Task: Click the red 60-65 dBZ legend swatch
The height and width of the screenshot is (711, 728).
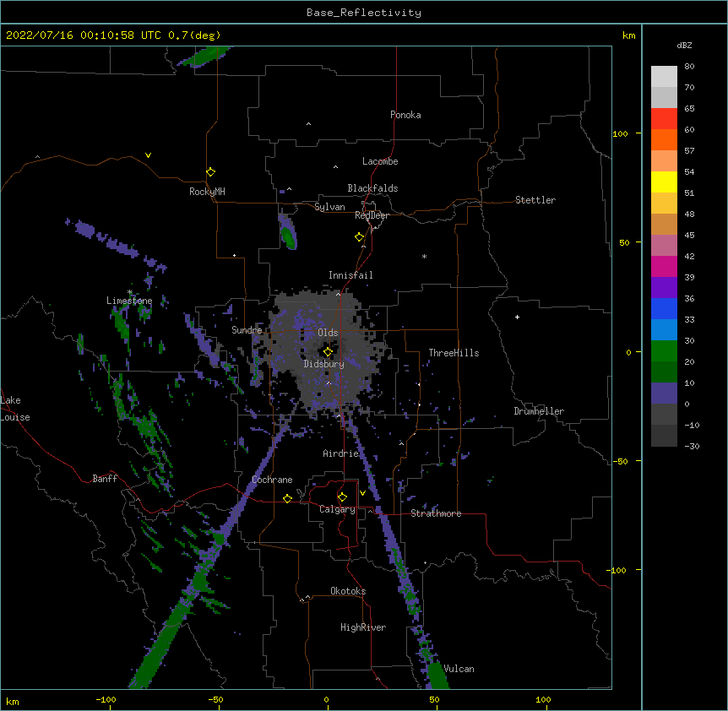Action: [x=664, y=119]
